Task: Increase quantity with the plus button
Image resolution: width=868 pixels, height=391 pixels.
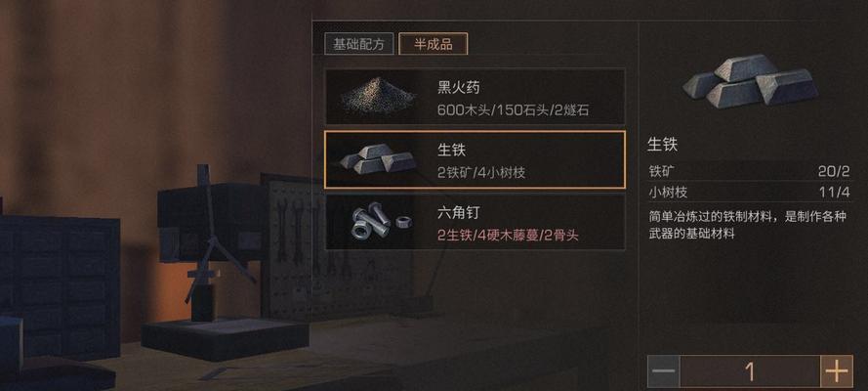Action: [837, 371]
